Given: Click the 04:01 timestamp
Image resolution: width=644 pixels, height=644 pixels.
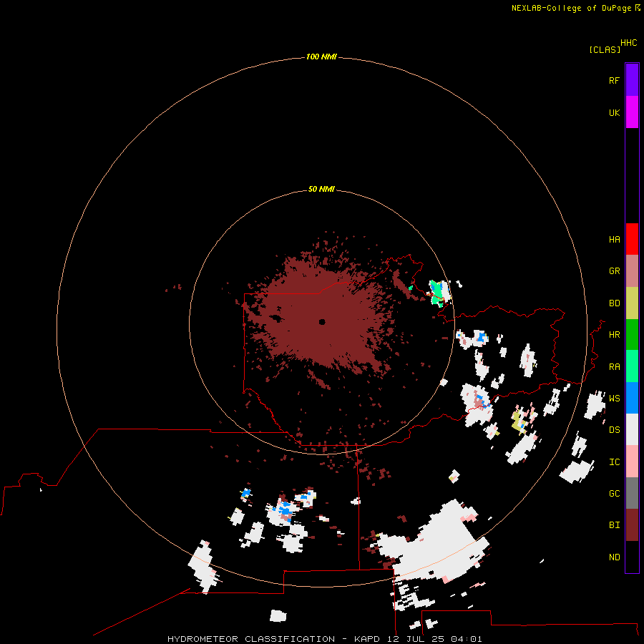Looking at the screenshot, I should tap(467, 639).
